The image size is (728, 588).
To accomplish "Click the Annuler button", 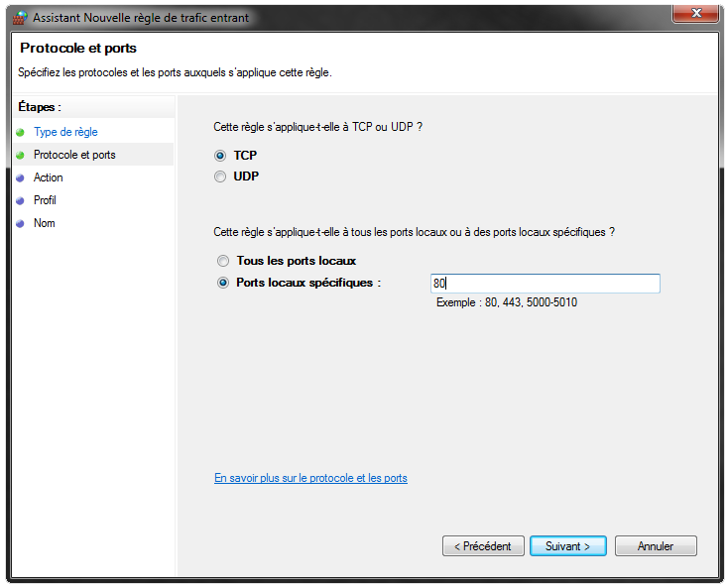I will pyautogui.click(x=656, y=545).
